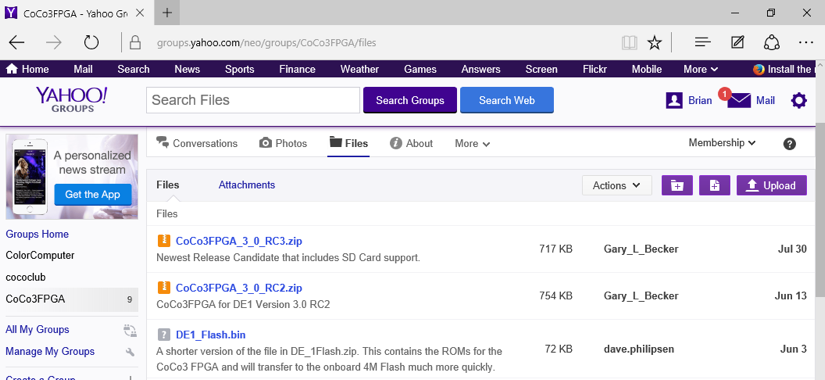Open Finance in Yahoo top bar

coord(297,69)
